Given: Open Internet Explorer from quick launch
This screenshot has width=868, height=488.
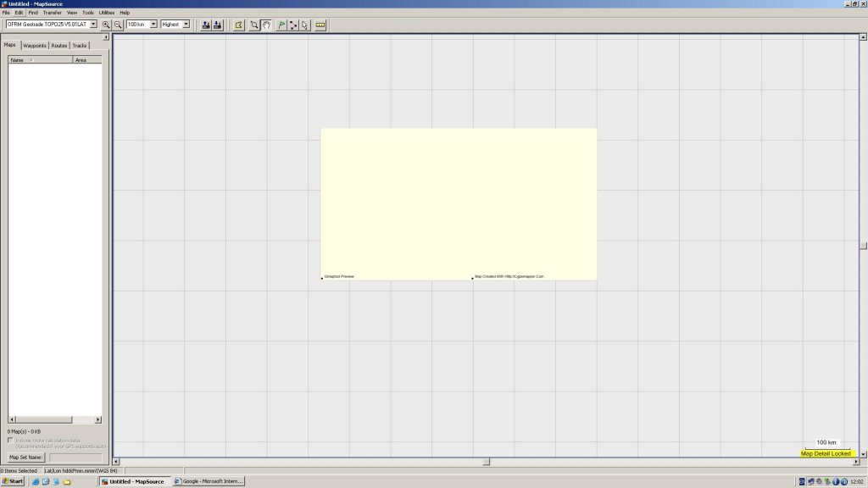Looking at the screenshot, I should (36, 481).
